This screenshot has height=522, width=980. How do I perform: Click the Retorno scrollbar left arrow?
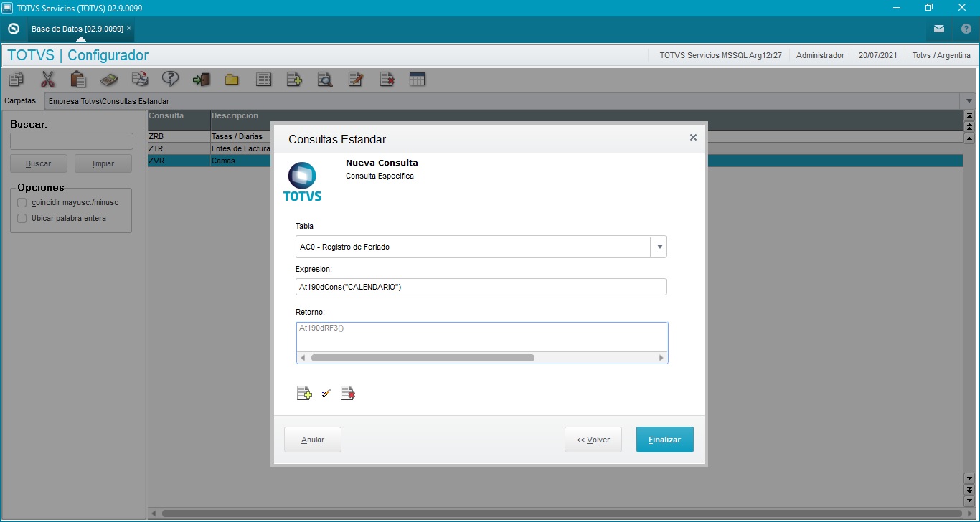302,357
